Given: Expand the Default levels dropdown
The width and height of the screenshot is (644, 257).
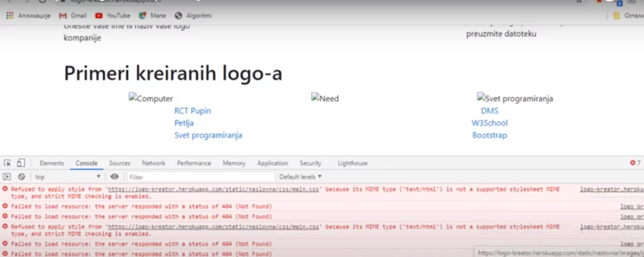Looking at the screenshot, I should pyautogui.click(x=301, y=177).
